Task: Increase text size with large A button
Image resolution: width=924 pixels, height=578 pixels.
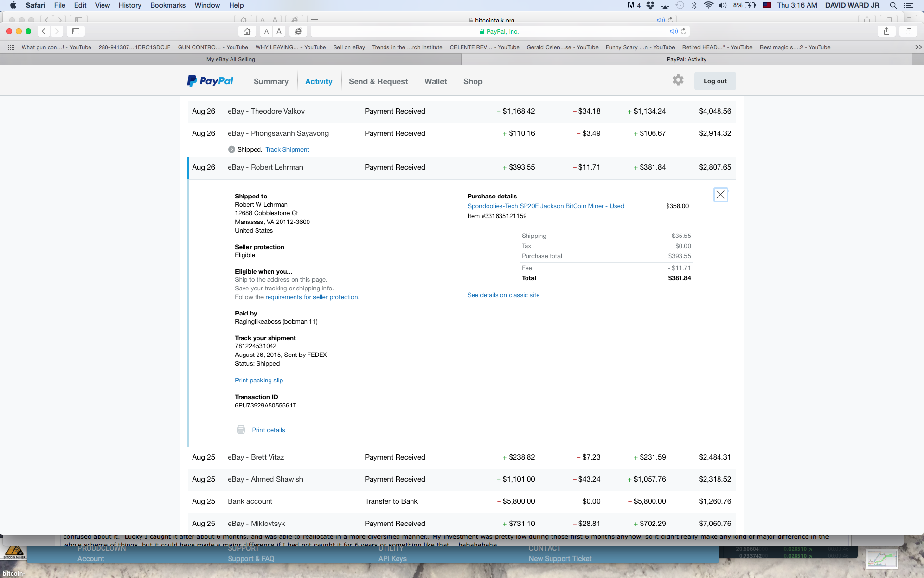Action: click(279, 31)
